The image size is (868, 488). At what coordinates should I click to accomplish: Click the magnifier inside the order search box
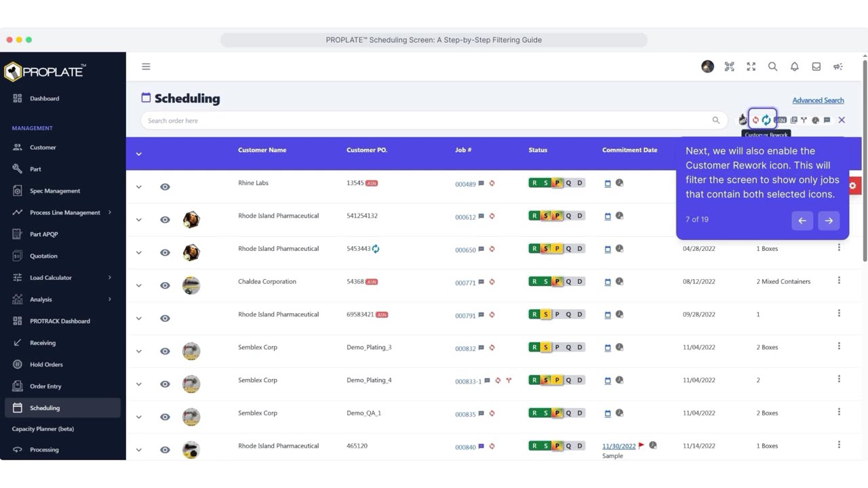[716, 120]
